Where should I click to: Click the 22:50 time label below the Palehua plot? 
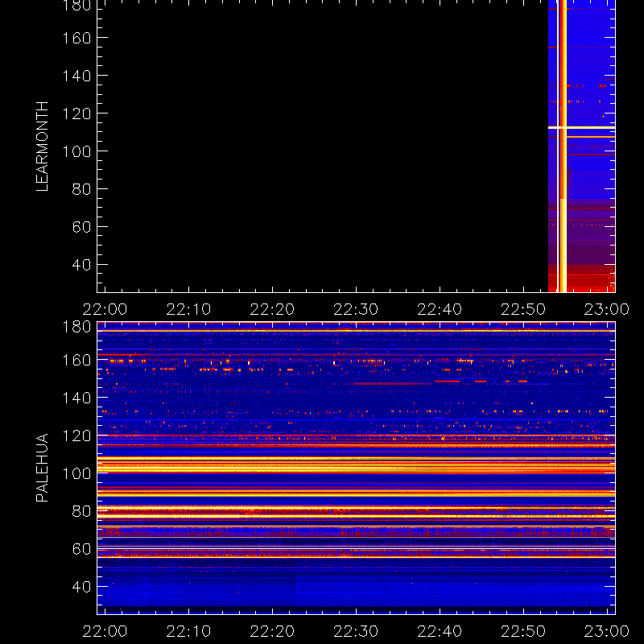tap(523, 631)
